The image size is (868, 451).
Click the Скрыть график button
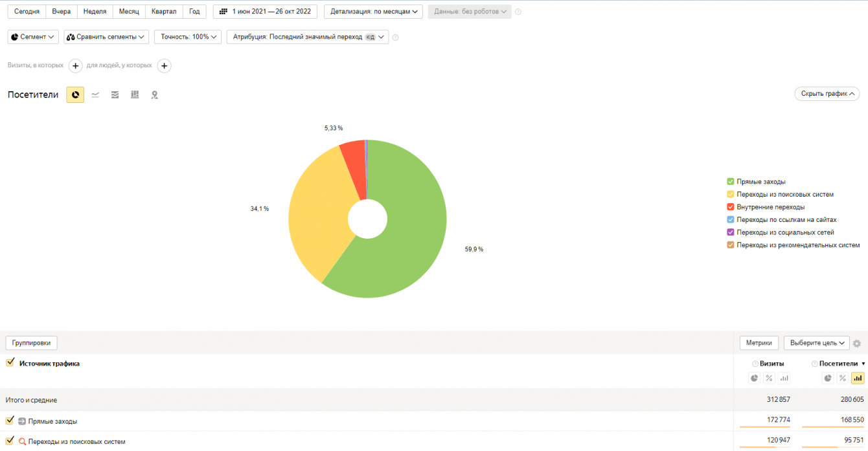827,94
